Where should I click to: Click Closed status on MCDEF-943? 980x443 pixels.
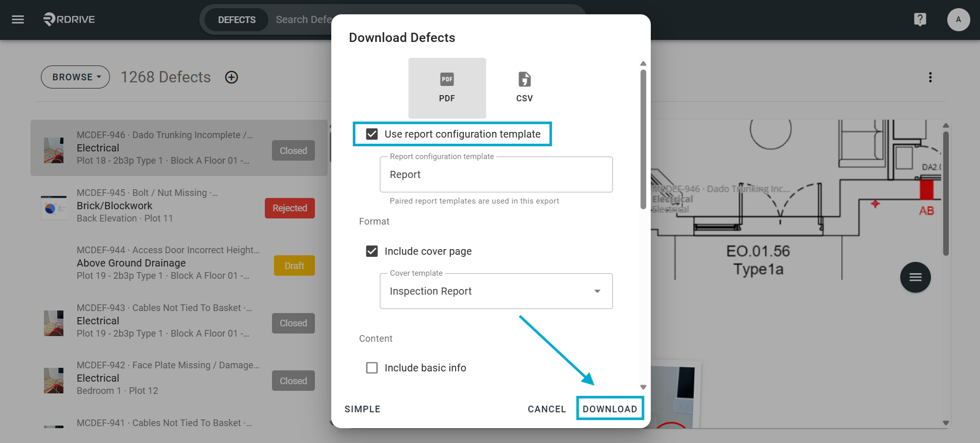point(293,323)
